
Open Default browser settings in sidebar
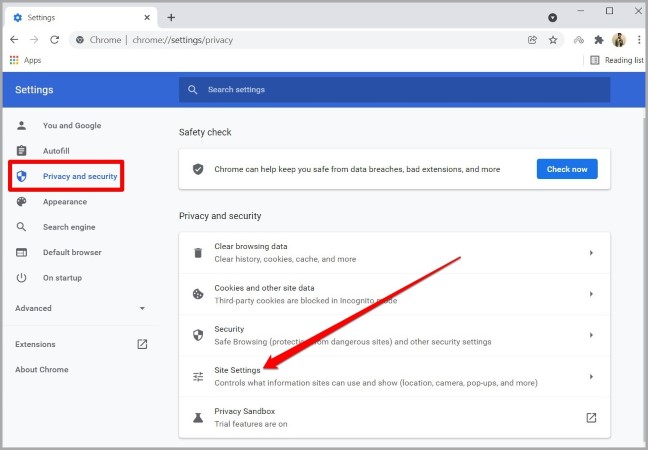tap(72, 252)
